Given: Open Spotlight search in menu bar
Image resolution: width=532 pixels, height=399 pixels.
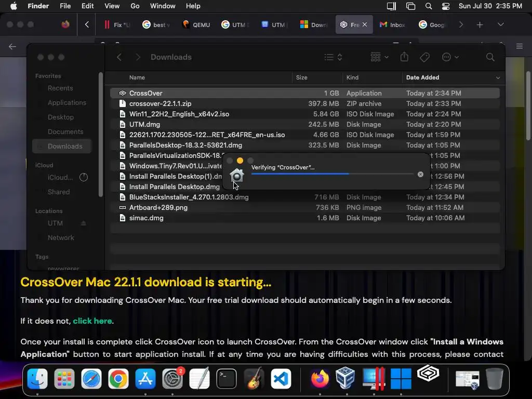Looking at the screenshot, I should coord(429,6).
